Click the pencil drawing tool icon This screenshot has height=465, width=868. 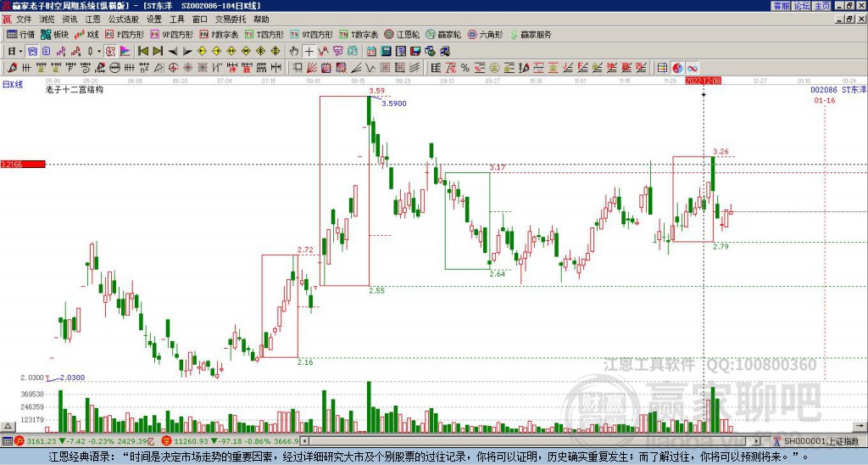coord(12,68)
